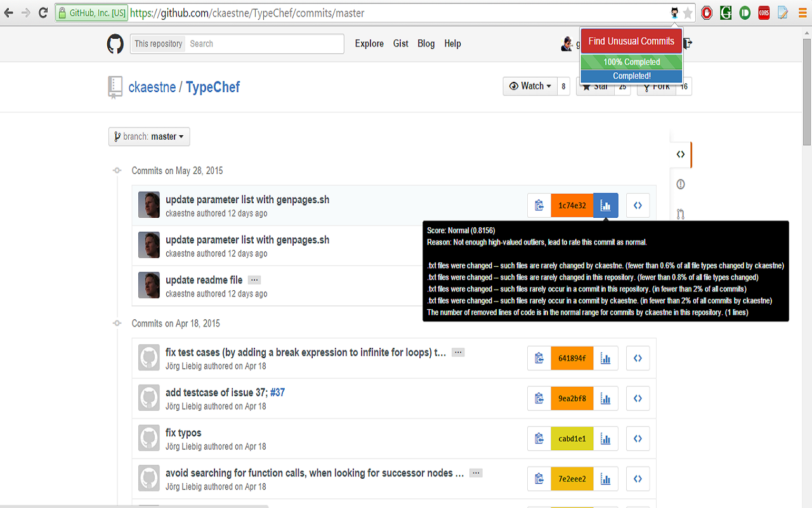The width and height of the screenshot is (812, 508).
Task: Open the fix typos commit
Action: point(183,433)
